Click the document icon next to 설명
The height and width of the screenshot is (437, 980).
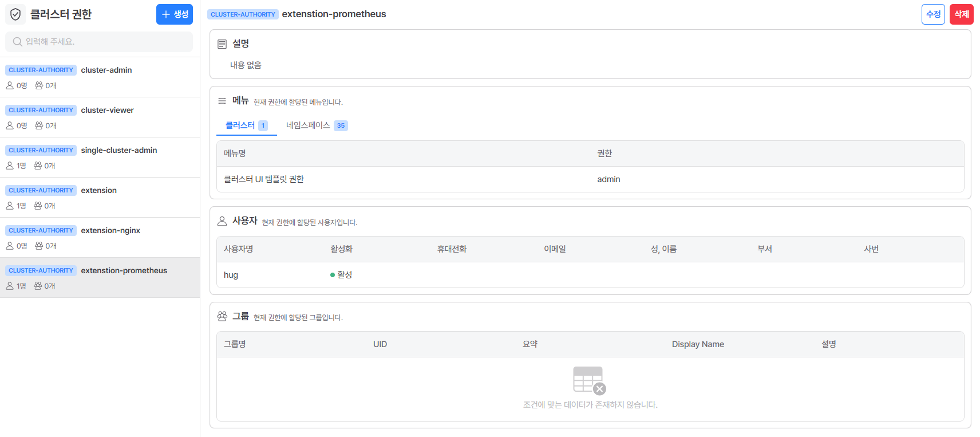(222, 44)
